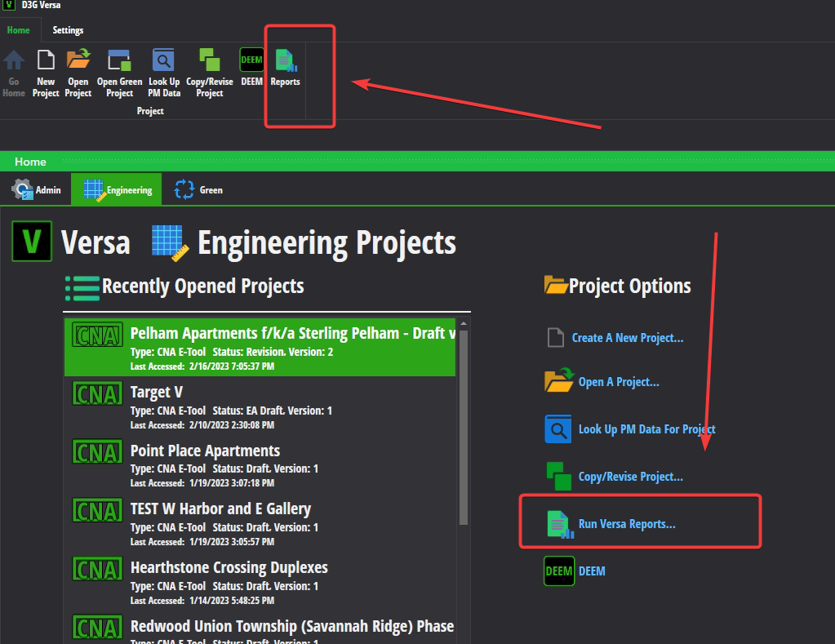Select the New Project toolbar icon

click(45, 60)
